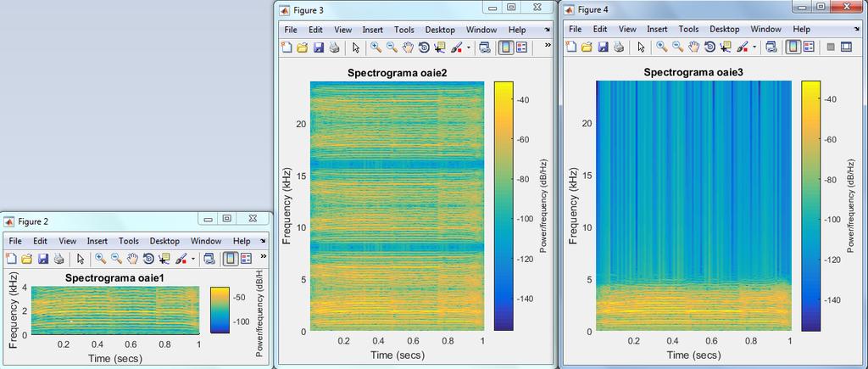Click the Spectrograma oaie3 spectrogram plot

693,205
